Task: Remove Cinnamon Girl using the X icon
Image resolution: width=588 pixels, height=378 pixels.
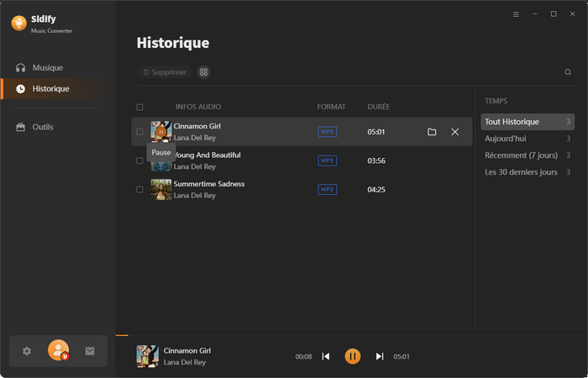Action: click(x=455, y=132)
